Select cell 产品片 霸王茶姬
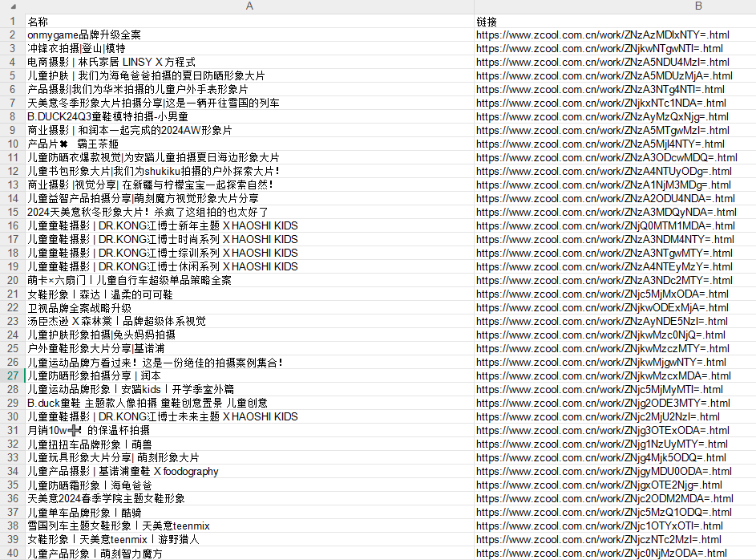Viewport: 756px width, 560px height. coord(249,144)
